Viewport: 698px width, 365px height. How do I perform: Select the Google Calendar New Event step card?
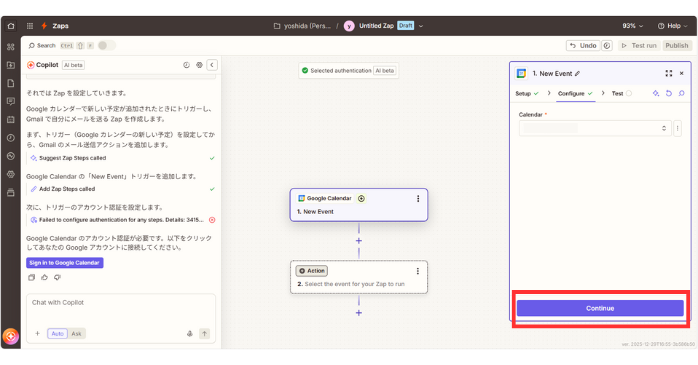point(359,205)
